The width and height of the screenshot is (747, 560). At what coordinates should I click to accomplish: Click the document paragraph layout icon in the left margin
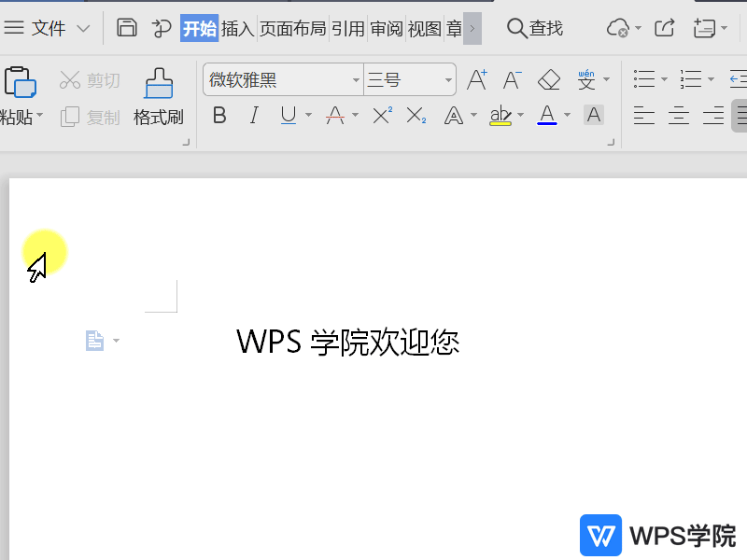[95, 341]
